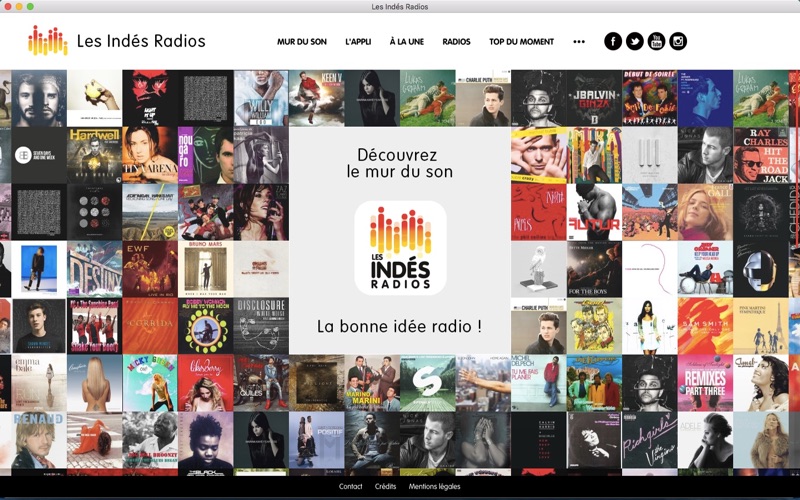800x500 pixels.
Task: Select the Keen'V album cover
Action: click(317, 98)
